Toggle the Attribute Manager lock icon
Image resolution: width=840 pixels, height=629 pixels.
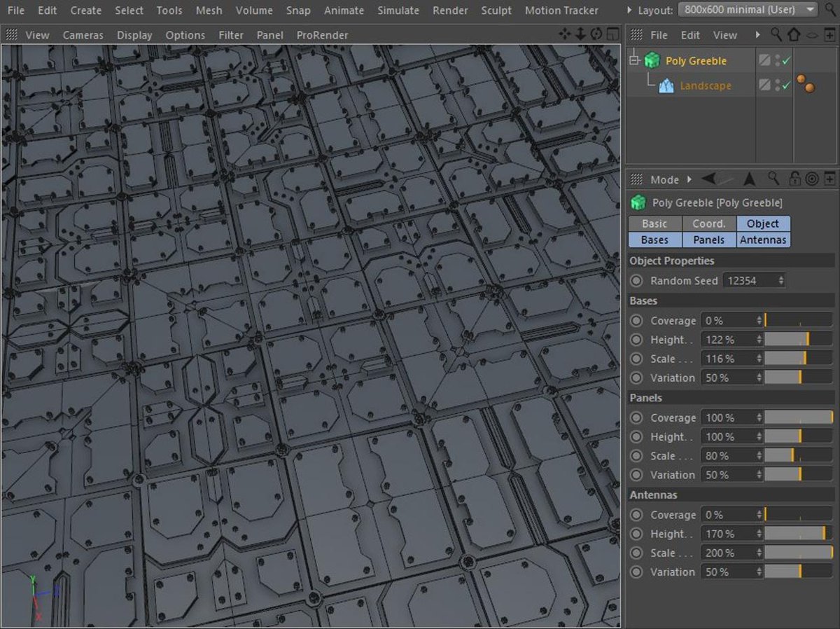(795, 179)
